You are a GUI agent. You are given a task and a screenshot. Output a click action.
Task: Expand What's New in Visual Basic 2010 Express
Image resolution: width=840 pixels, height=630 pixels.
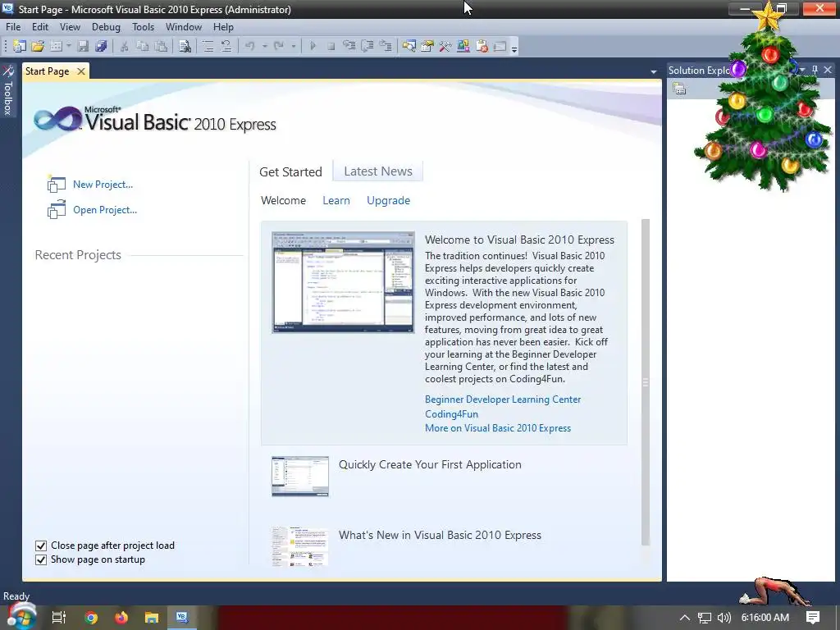coord(440,535)
